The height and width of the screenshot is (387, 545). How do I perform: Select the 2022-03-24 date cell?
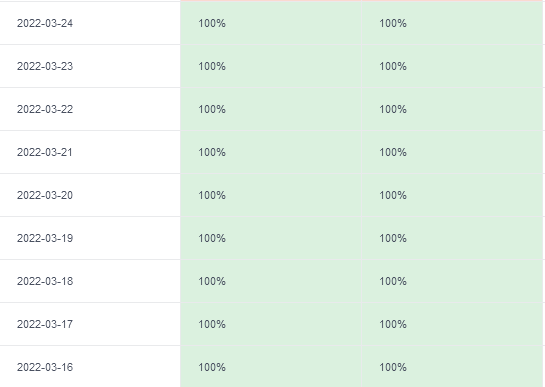90,23
